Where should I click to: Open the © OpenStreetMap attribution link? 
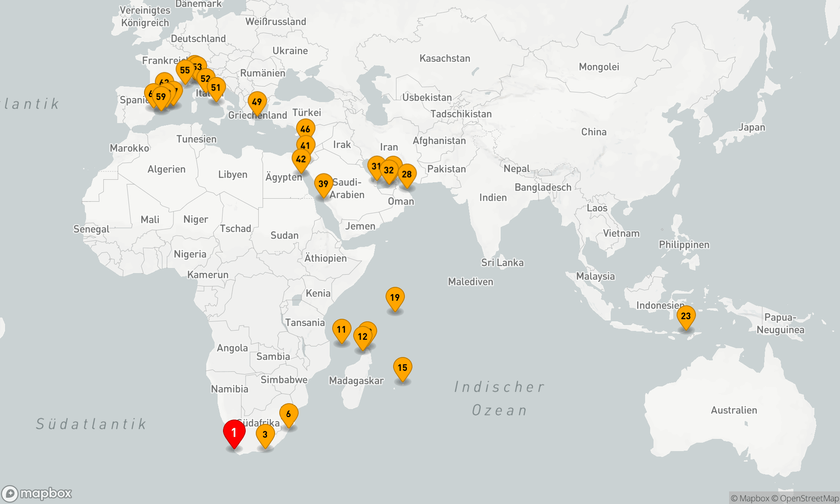(805, 499)
